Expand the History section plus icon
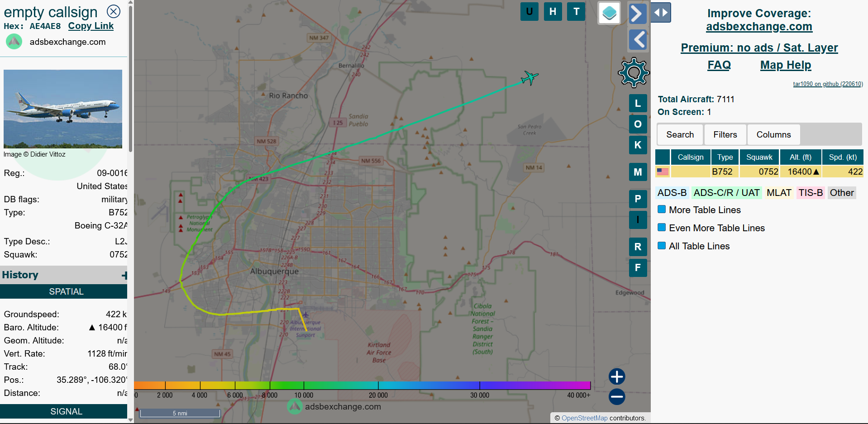This screenshot has height=424, width=868. tap(124, 275)
